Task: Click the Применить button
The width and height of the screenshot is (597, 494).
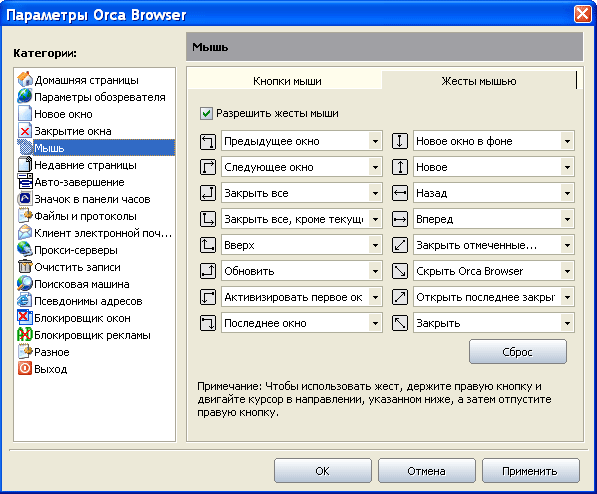Action: [x=530, y=471]
